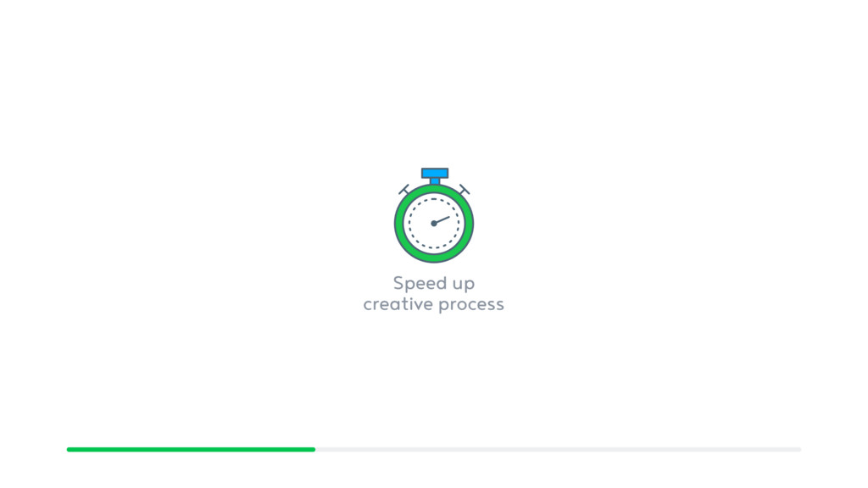Click the middle of the green progress fill

tap(191, 449)
